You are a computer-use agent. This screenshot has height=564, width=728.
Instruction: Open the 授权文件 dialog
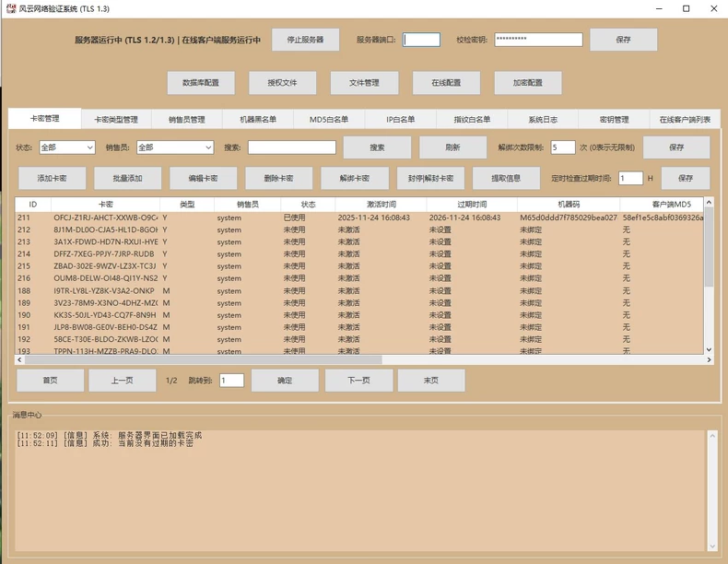282,83
